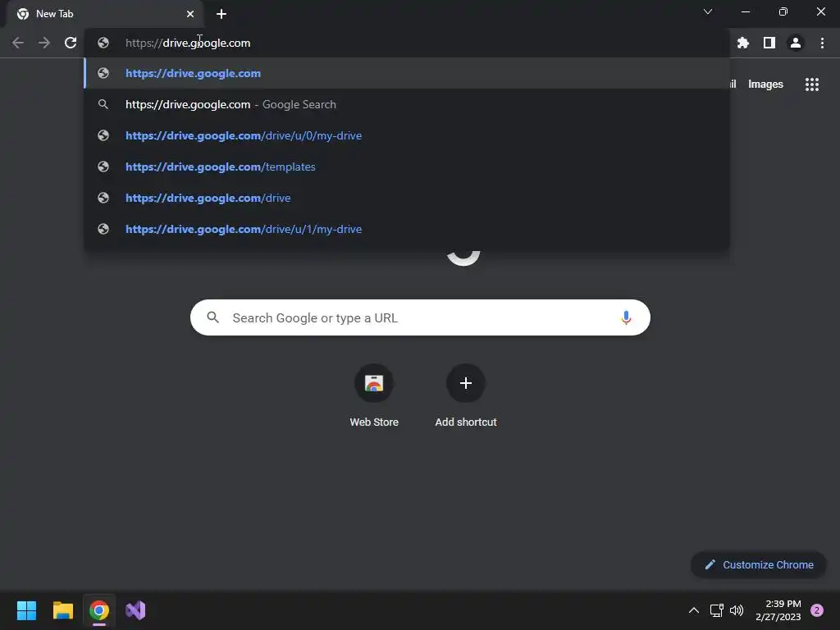The height and width of the screenshot is (630, 840).
Task: Select the drive.google.com/templates suggestion
Action: (407, 167)
